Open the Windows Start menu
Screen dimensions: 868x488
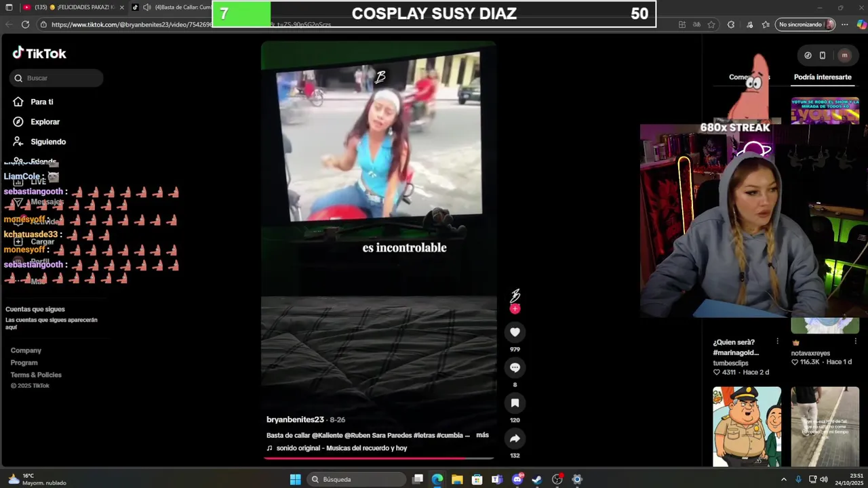[x=295, y=479]
